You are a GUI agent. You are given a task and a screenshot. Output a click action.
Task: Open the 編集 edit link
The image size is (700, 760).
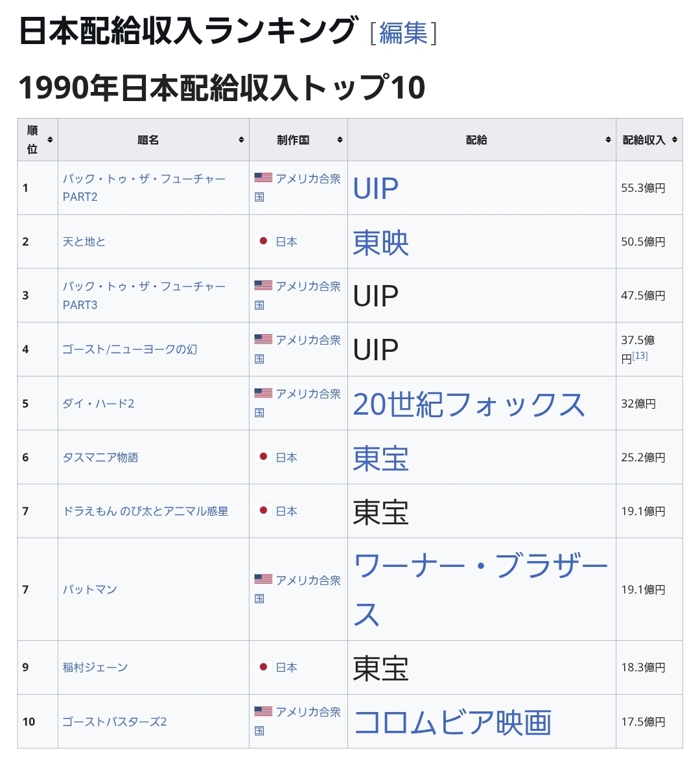(x=403, y=32)
